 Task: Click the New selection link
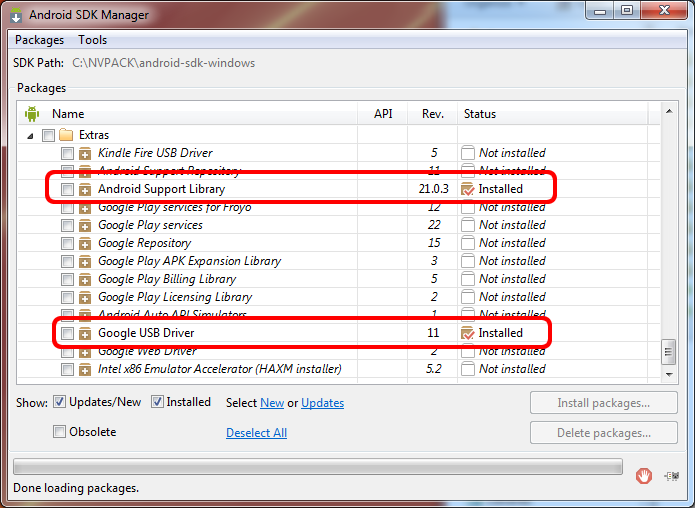[x=272, y=403]
